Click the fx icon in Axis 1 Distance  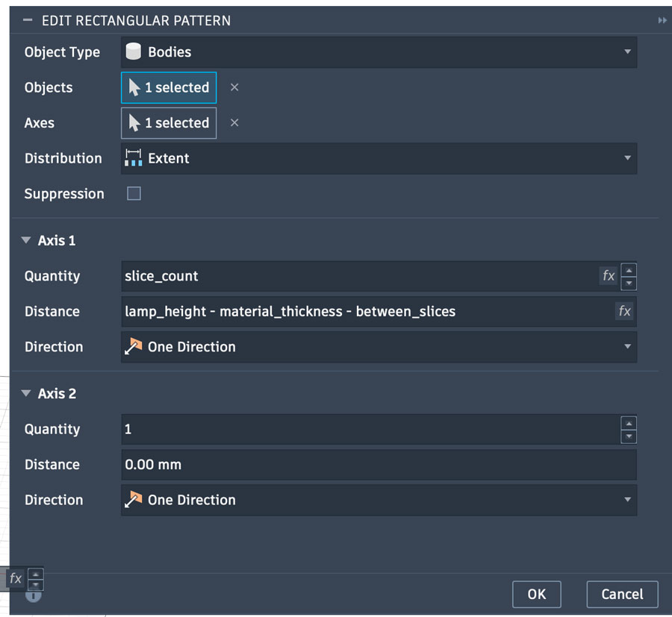coord(624,311)
